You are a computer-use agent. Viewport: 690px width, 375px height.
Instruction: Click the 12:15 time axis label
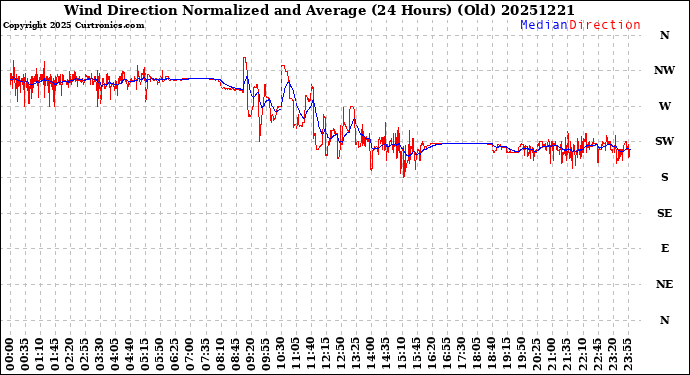(x=326, y=354)
